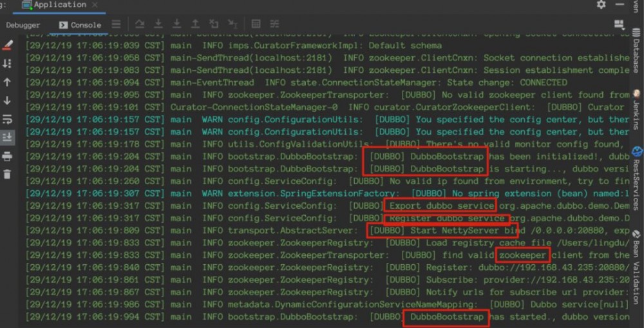
Task: Click the Step Out debugger icon
Action: coord(196,24)
